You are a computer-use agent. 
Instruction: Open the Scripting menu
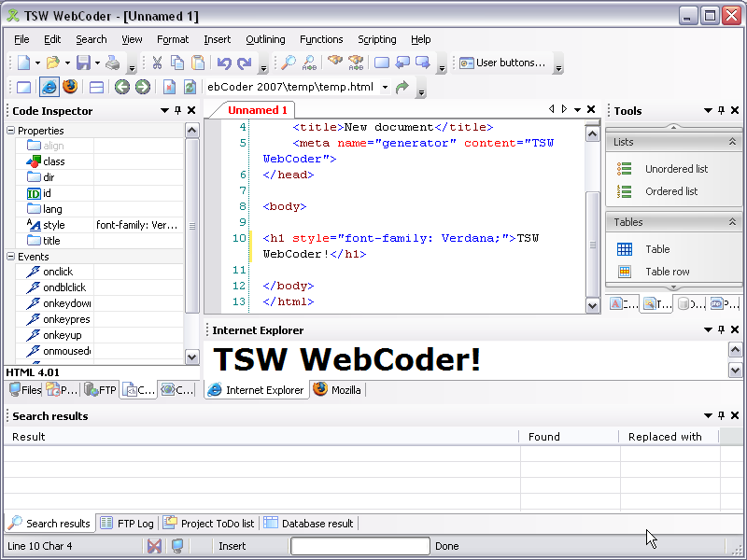point(377,39)
